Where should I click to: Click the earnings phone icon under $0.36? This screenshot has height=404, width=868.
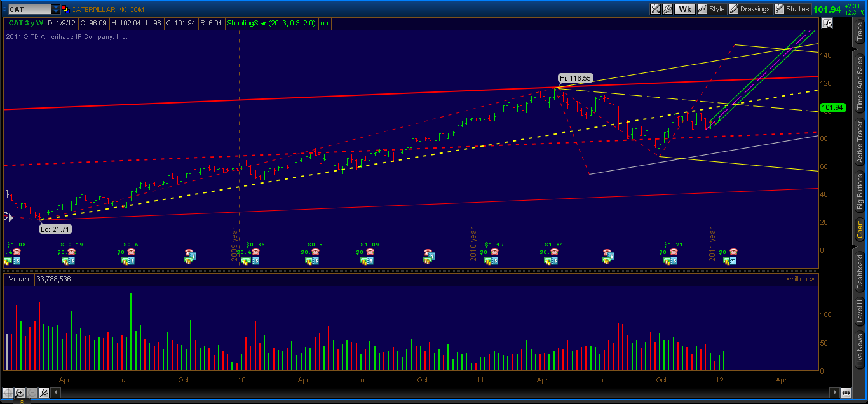(x=255, y=252)
